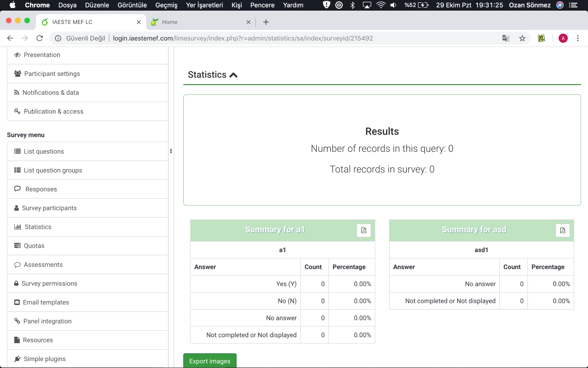Click the 'Export images' button
The image size is (588, 368).
click(210, 361)
